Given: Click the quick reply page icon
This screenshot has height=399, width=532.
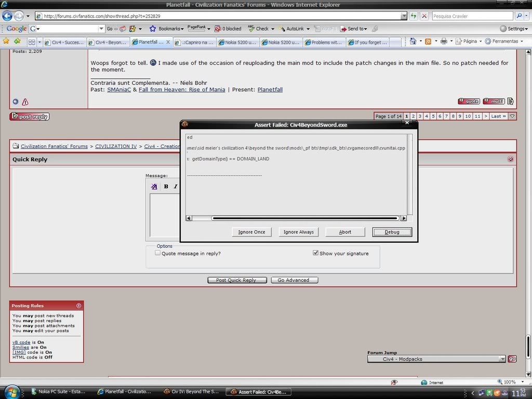Looking at the screenshot, I should point(511,101).
